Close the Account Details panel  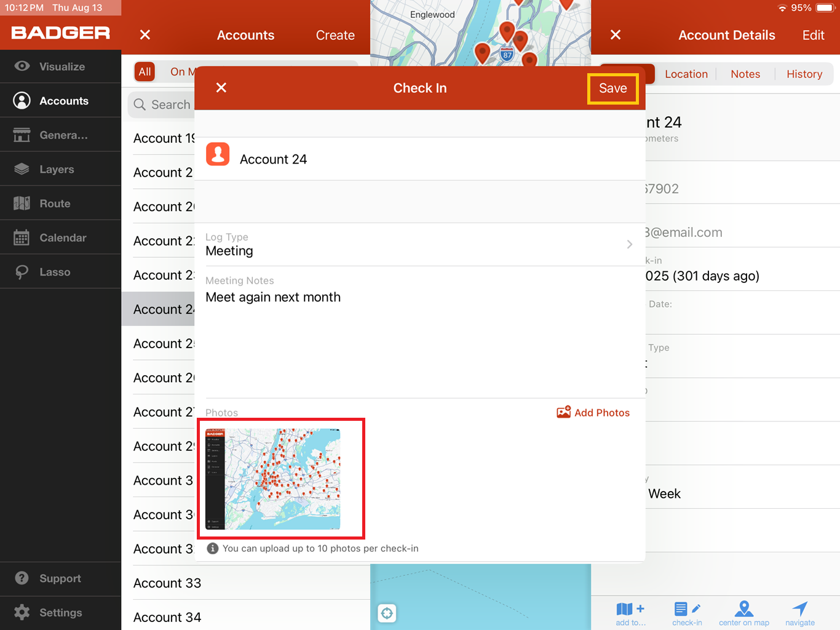tap(616, 35)
